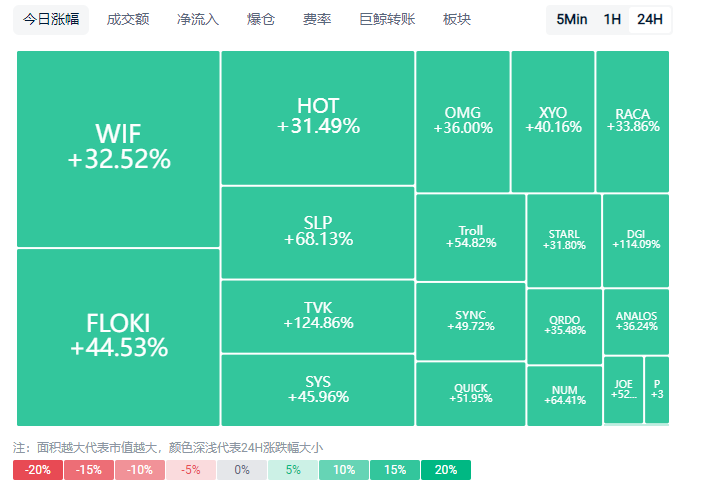
Task: Open the TVK +124.86% tile
Action: click(317, 316)
